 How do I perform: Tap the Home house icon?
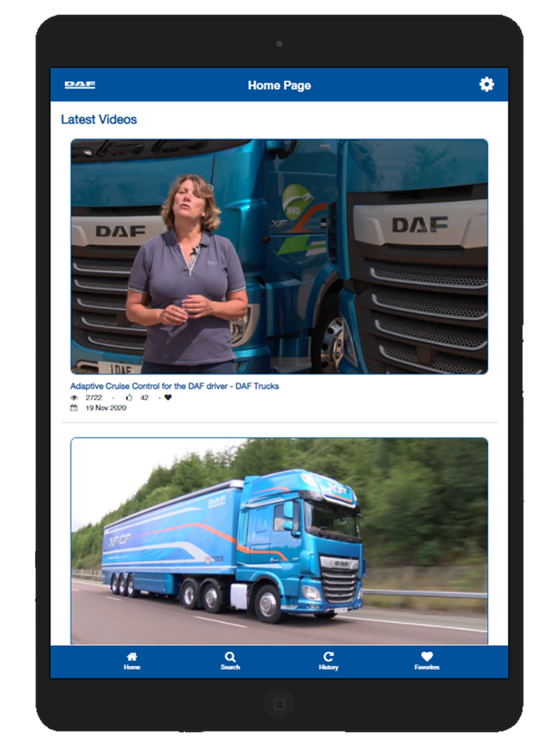tap(132, 656)
